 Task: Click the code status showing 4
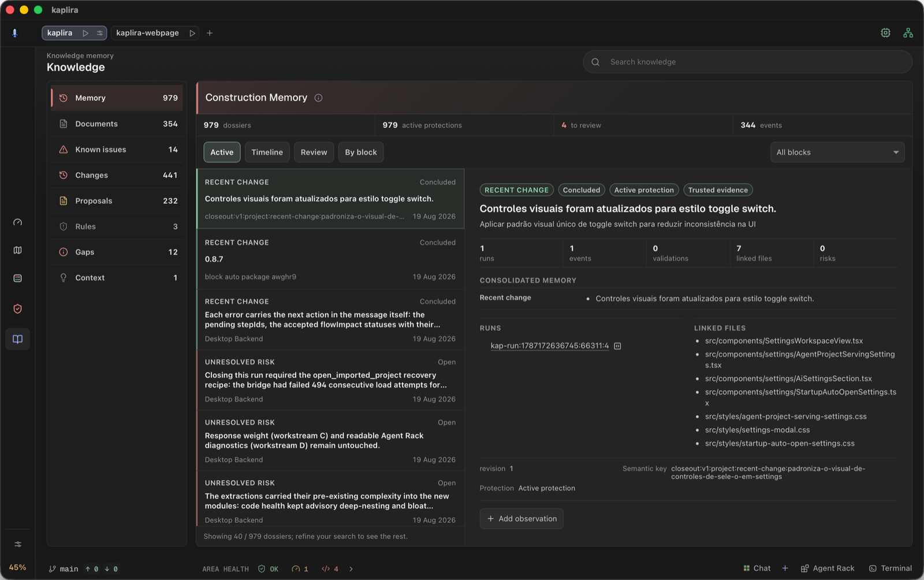pyautogui.click(x=330, y=569)
